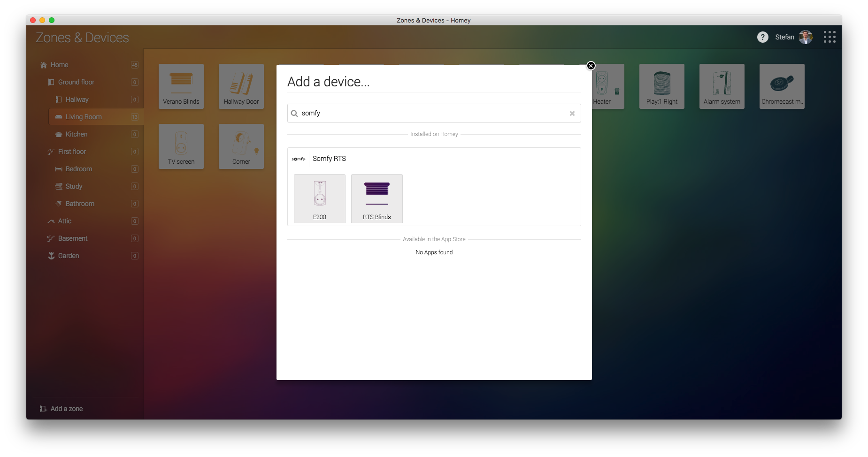Close the Add a device dialog
Image resolution: width=868 pixels, height=457 pixels.
591,66
